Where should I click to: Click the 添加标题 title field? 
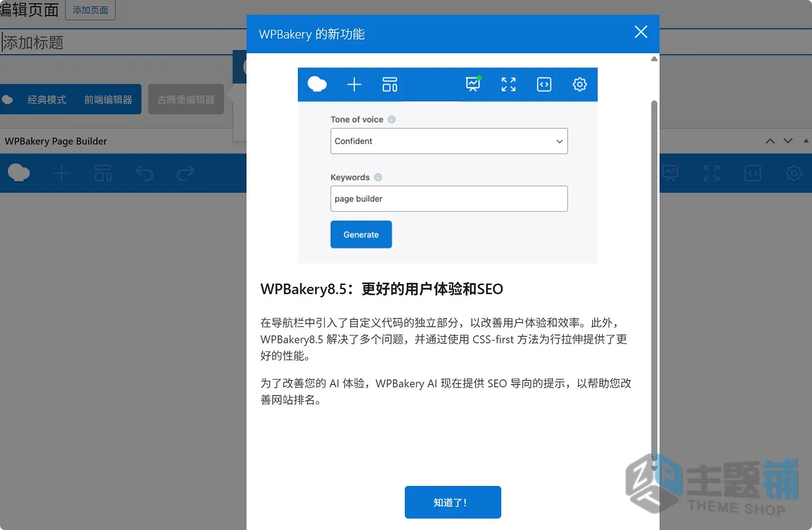(x=123, y=42)
